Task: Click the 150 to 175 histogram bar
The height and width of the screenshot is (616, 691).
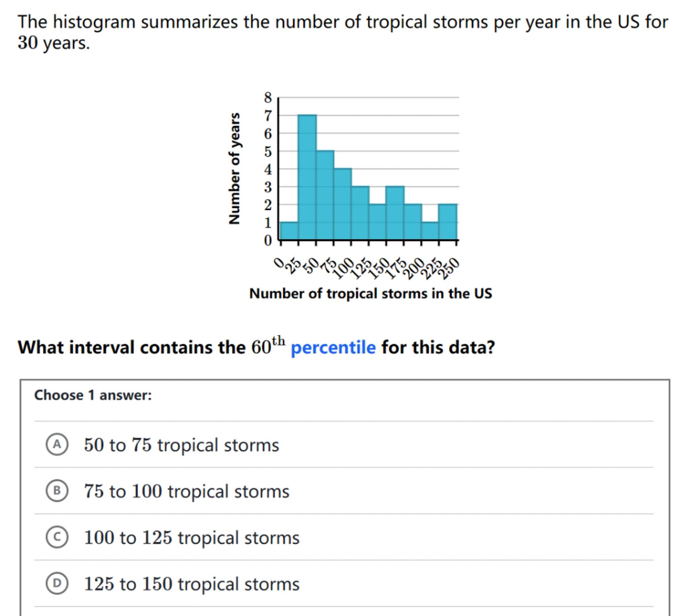Action: (395, 213)
